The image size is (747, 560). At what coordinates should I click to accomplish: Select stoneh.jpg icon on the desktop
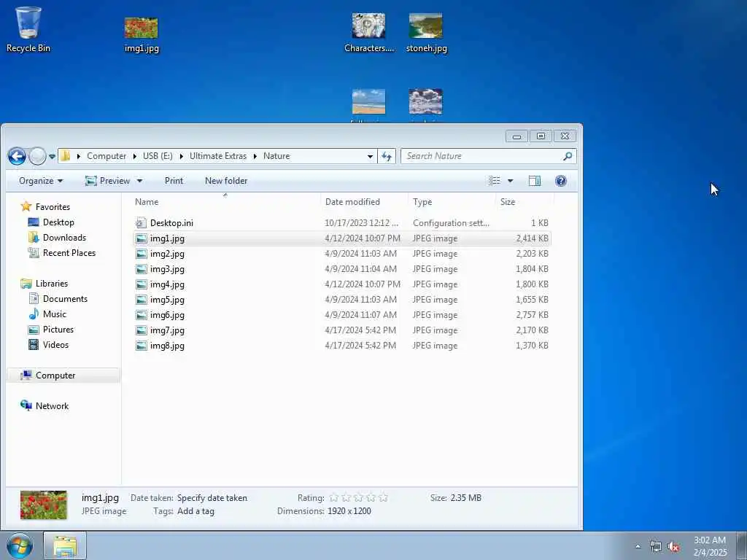pyautogui.click(x=426, y=34)
